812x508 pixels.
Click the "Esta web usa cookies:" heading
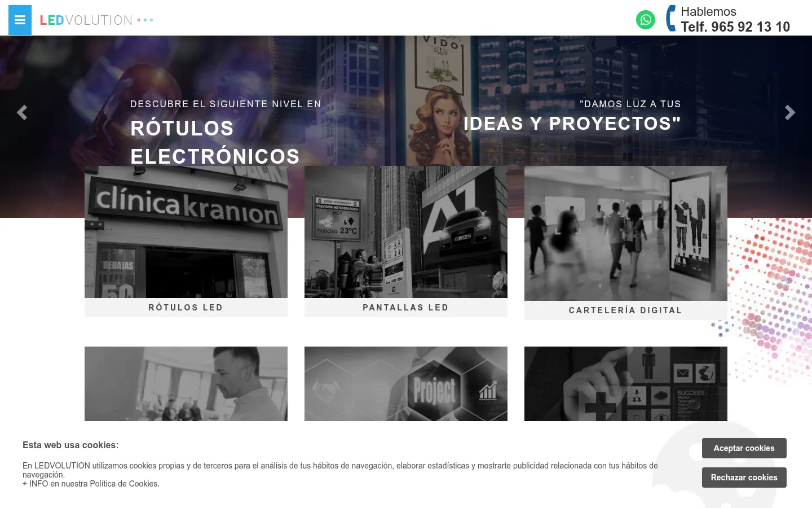pyautogui.click(x=70, y=445)
